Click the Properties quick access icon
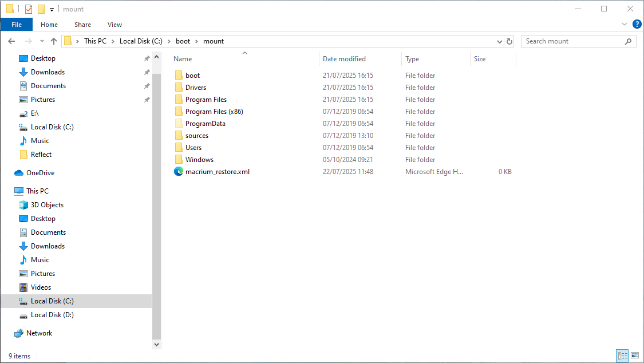 [x=29, y=9]
